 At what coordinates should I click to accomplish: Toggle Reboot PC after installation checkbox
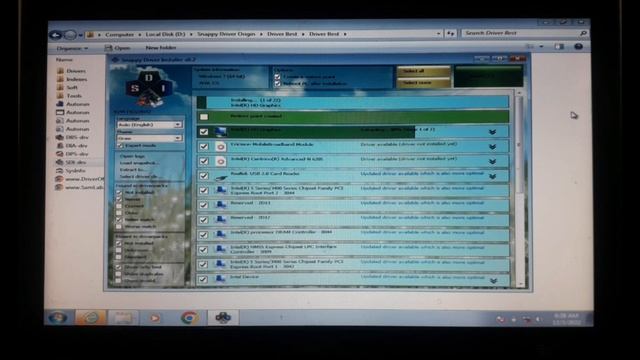[x=278, y=84]
